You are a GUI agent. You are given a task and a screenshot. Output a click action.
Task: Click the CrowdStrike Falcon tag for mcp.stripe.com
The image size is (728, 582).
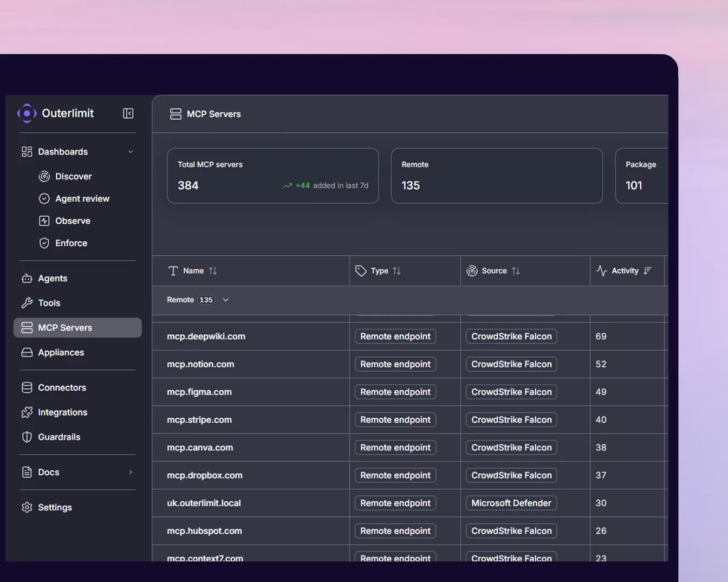tap(511, 419)
